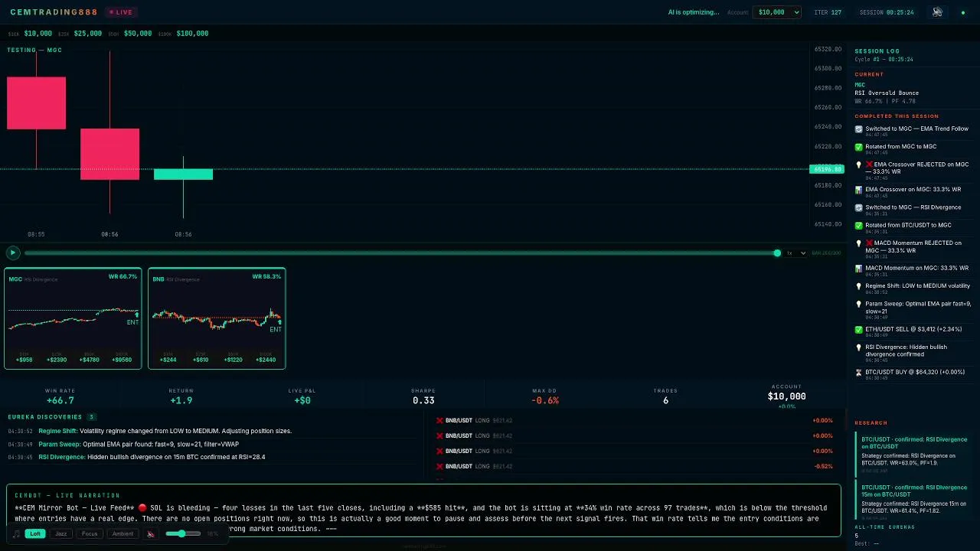Click the 65196.80 current price label

point(827,169)
